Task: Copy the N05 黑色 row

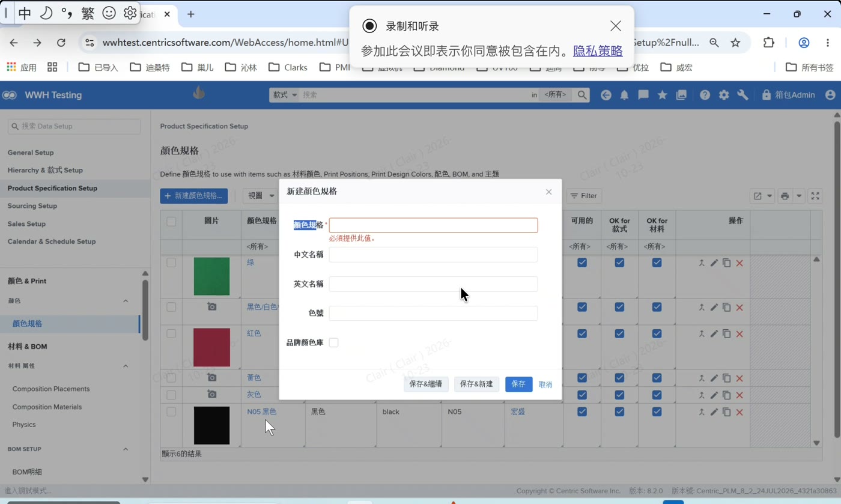Action: [x=726, y=412]
